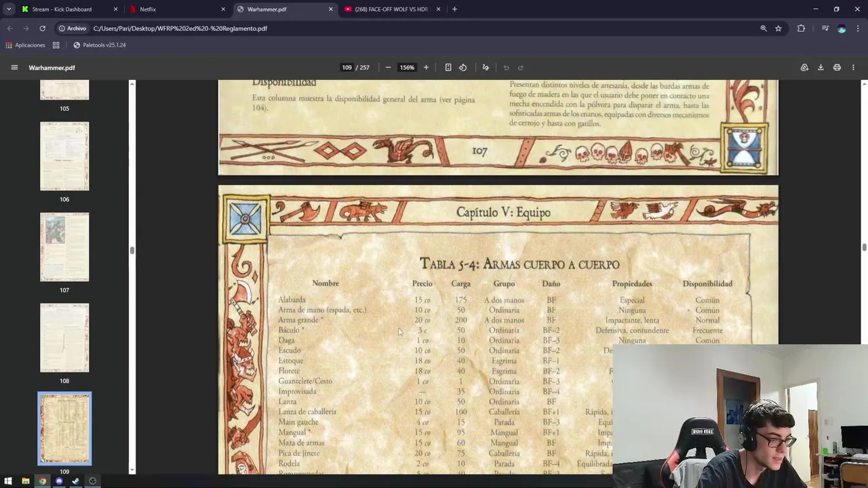Click the fit to page icon

448,67
